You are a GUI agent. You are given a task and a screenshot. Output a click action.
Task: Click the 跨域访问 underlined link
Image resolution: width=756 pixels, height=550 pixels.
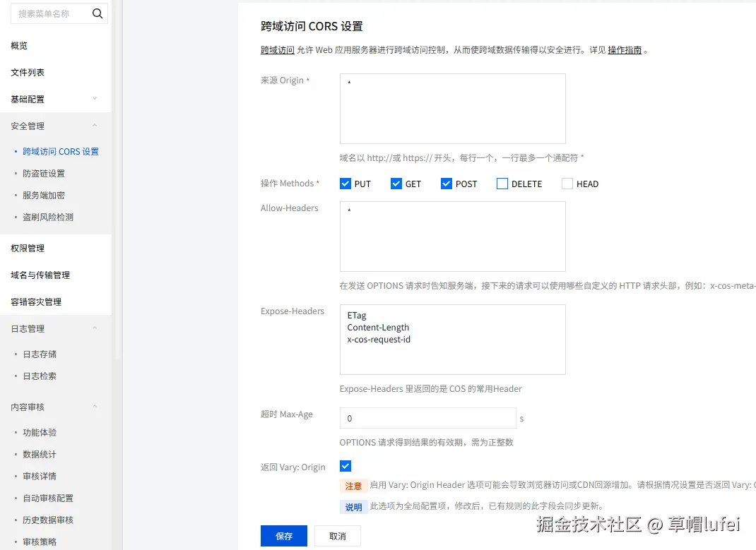[x=278, y=50]
